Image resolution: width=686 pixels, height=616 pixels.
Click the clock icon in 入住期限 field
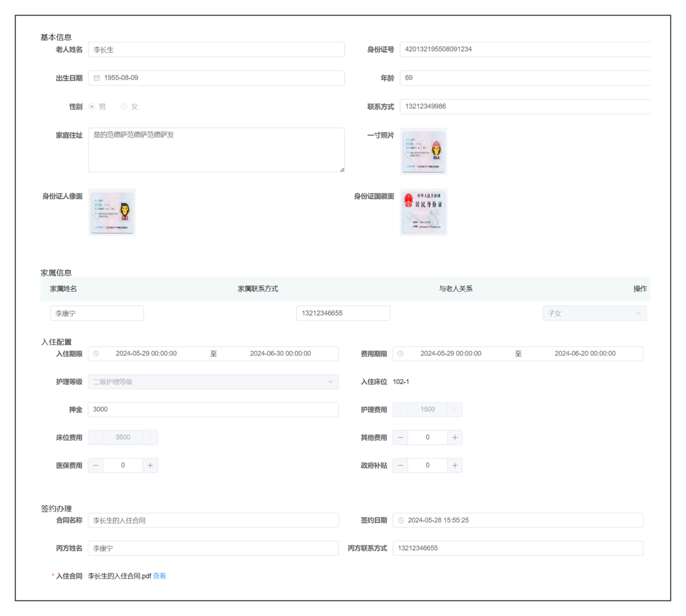(96, 354)
